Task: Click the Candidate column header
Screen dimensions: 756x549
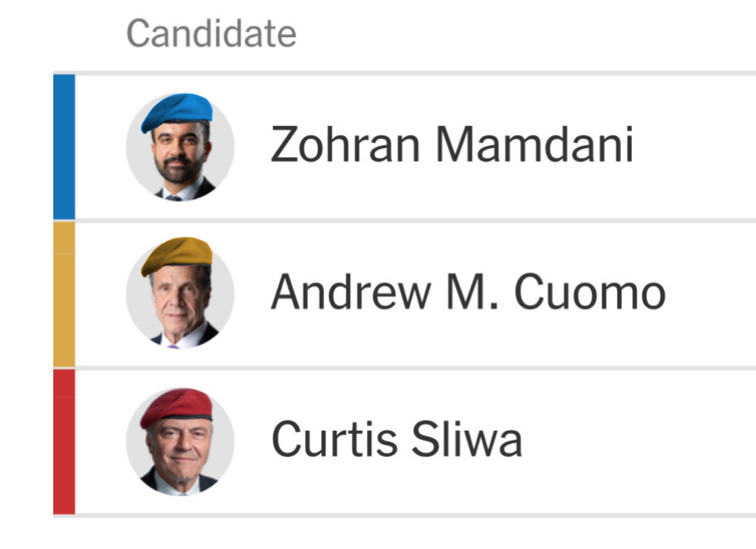Action: pos(211,34)
